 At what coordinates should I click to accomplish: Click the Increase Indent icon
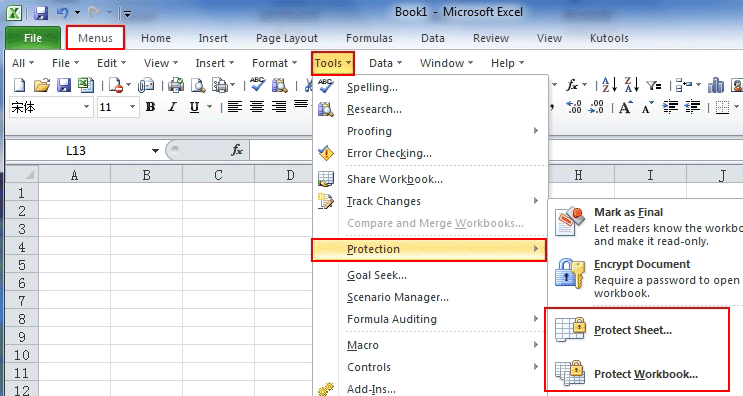coord(670,107)
